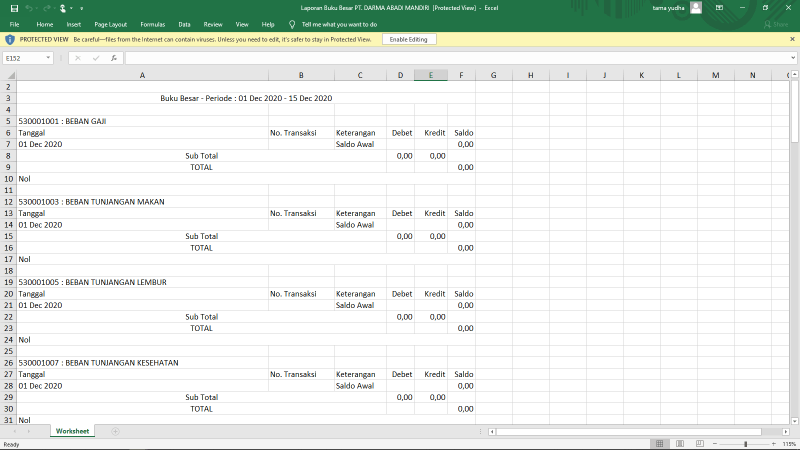Switch to Page Break Preview icon
800x450 pixels.
click(x=699, y=444)
